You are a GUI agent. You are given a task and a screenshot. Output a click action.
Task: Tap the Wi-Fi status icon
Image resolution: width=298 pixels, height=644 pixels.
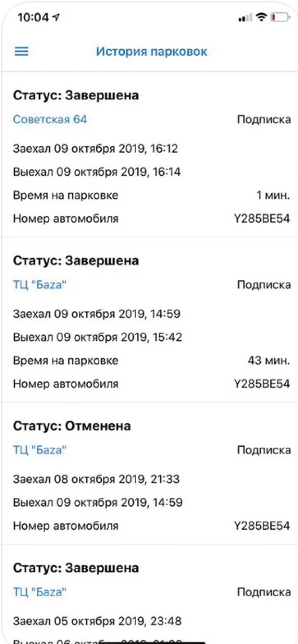261,17
